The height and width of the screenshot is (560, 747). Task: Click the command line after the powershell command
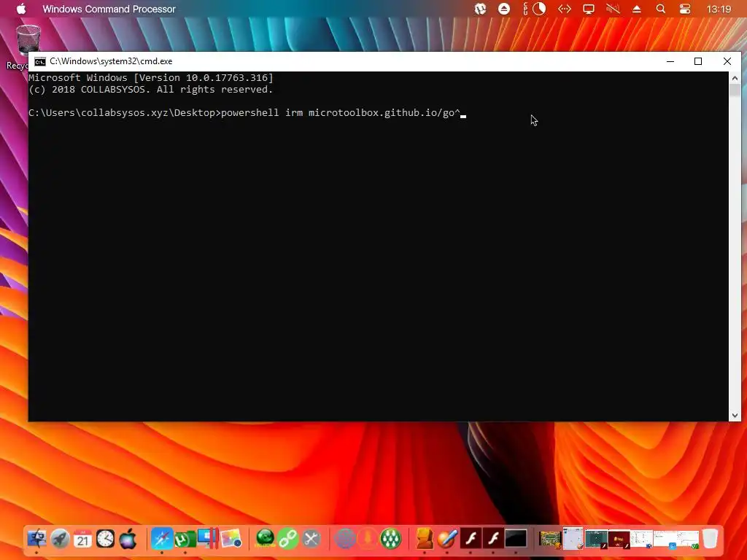(463, 113)
